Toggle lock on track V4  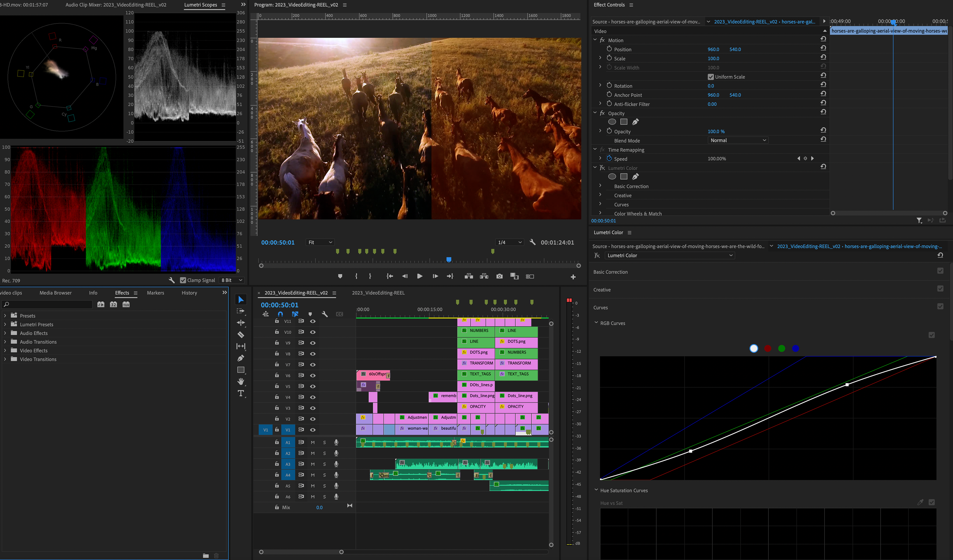point(277,397)
